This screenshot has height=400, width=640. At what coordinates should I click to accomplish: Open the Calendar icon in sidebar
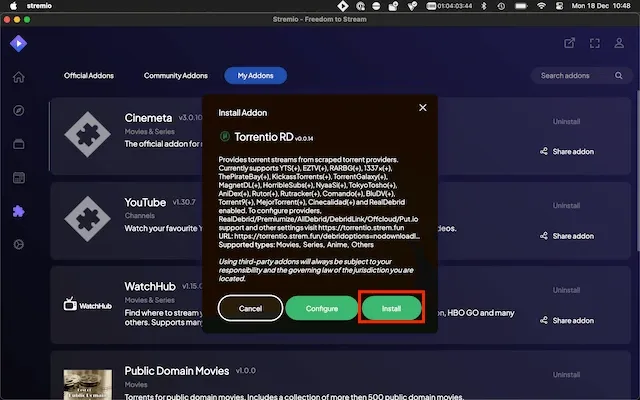(19, 178)
